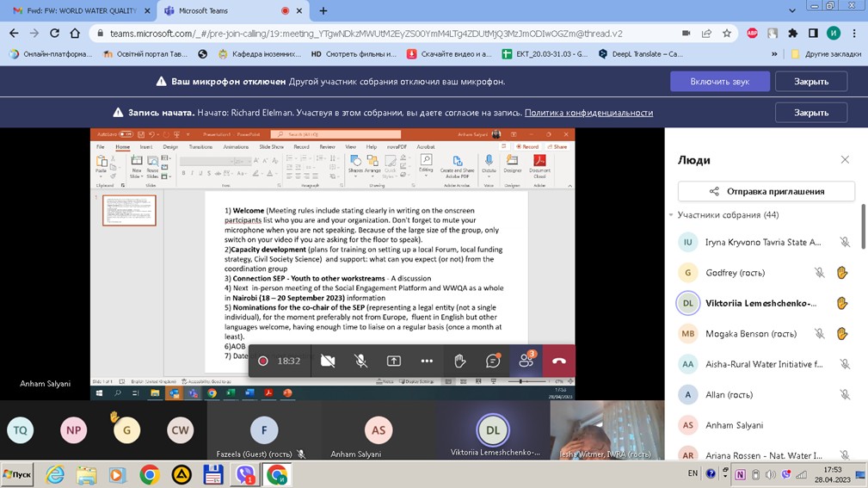Click the more actions ellipsis icon

point(427,361)
